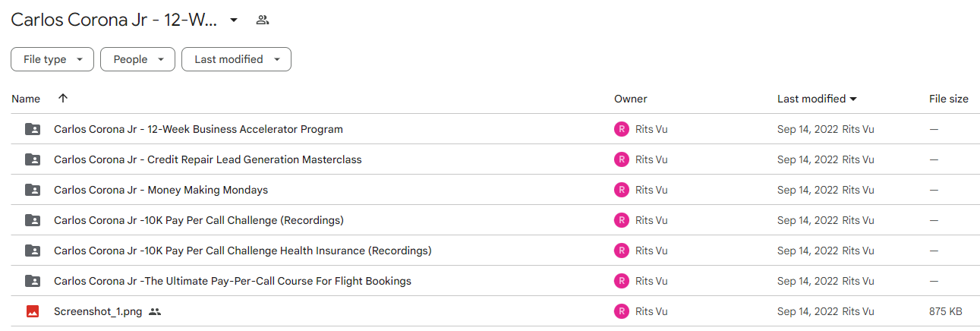Click the File size column header

point(949,99)
